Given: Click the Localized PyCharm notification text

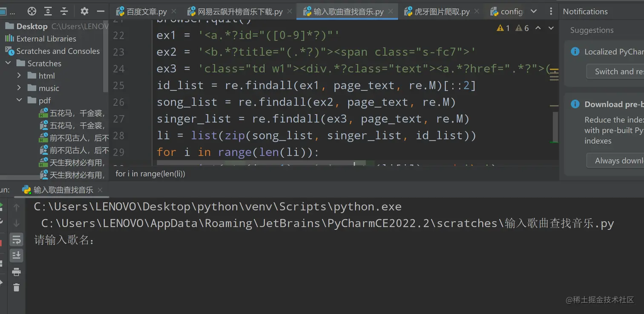Looking at the screenshot, I should pyautogui.click(x=614, y=52).
